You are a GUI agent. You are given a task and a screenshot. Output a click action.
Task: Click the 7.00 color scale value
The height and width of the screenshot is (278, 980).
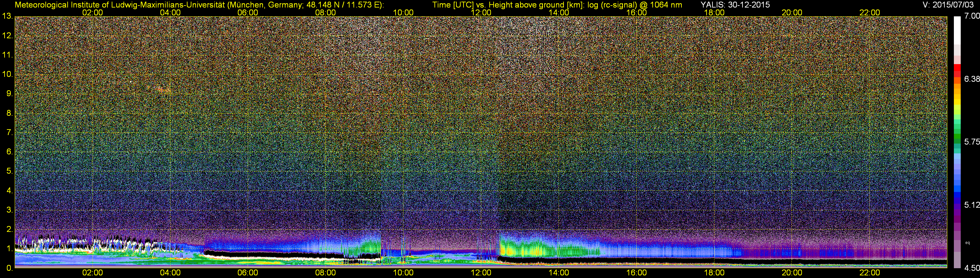pos(972,16)
